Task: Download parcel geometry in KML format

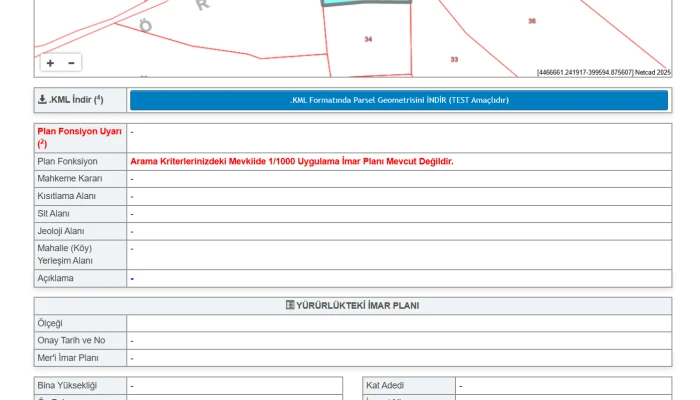Action: 399,100
